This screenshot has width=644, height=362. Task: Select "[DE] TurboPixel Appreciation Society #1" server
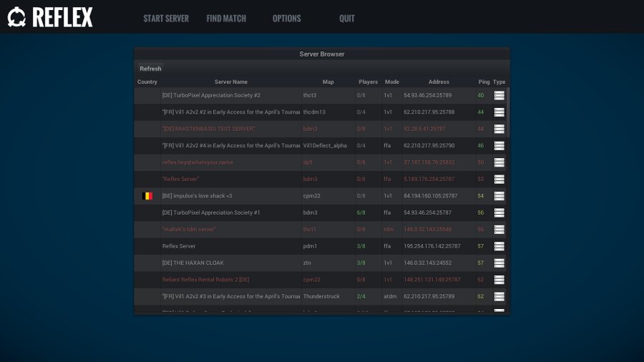click(321, 212)
